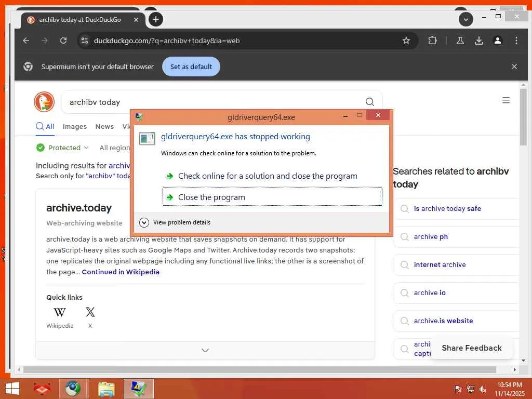The image size is (532, 399).
Task: Dismiss the default browser notification bar
Action: pos(514,66)
